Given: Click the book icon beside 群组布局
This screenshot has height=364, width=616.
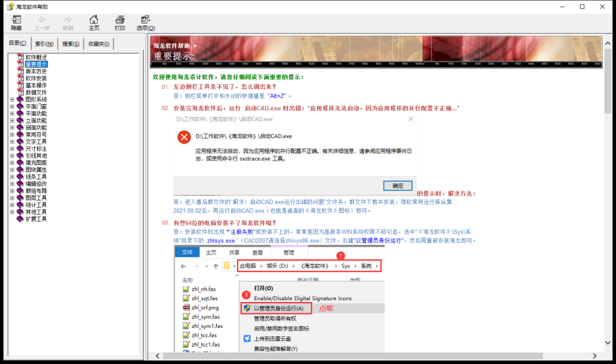Looking at the screenshot, I should point(20,191).
